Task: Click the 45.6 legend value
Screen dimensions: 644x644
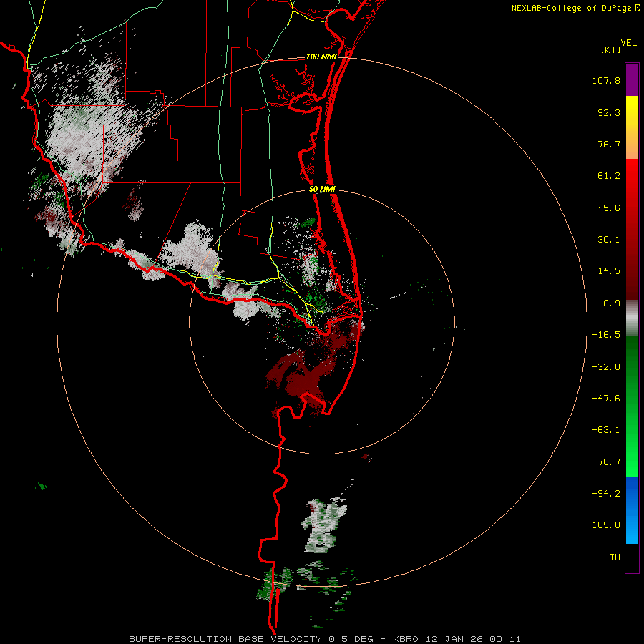Action: click(x=609, y=208)
